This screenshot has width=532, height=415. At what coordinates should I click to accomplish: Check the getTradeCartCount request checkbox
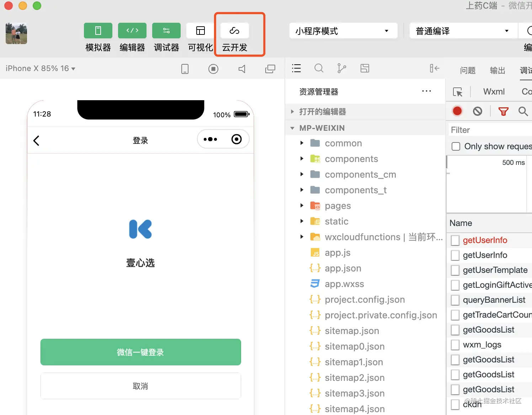pyautogui.click(x=455, y=315)
